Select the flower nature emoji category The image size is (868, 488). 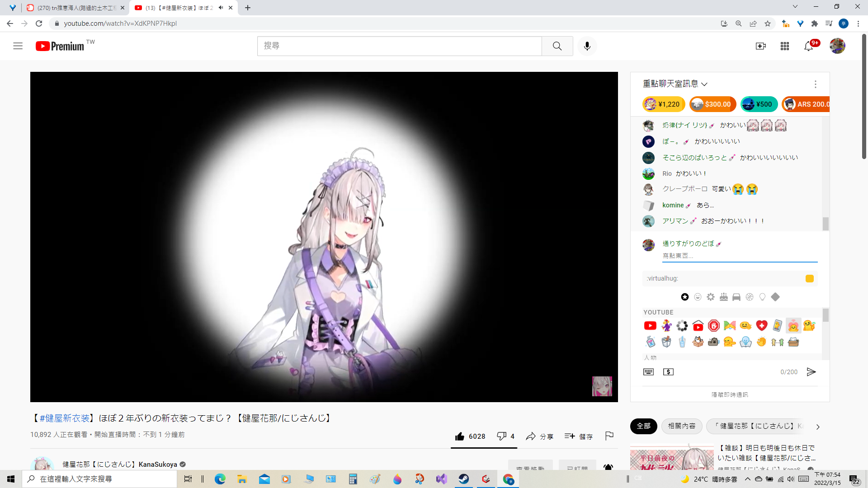click(711, 297)
